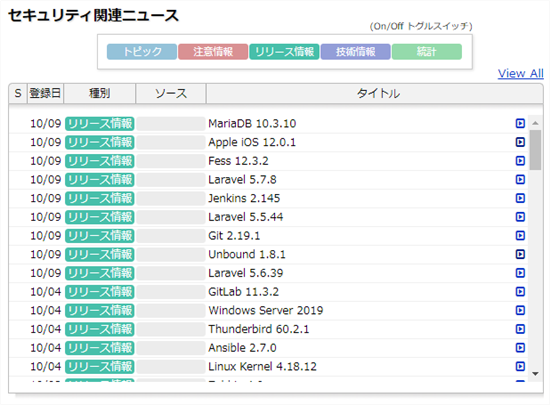550x405 pixels.
Task: Sort by the 種別 column header
Action: coord(100,94)
